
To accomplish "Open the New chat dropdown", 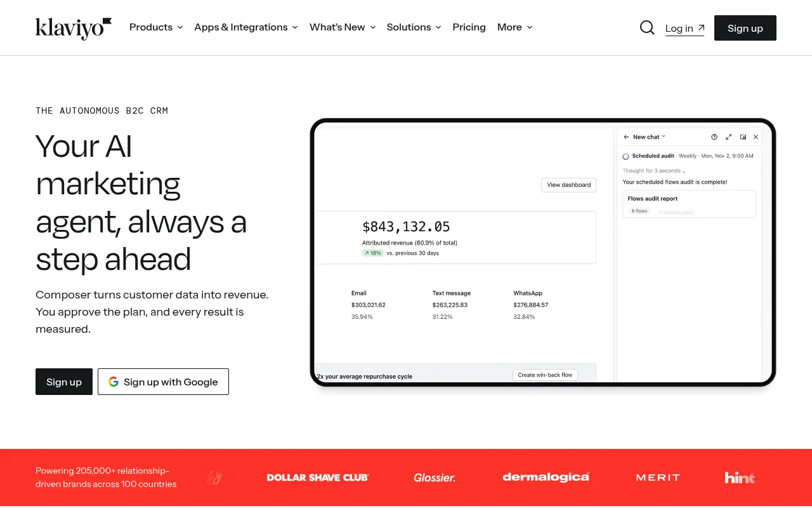I will click(650, 137).
